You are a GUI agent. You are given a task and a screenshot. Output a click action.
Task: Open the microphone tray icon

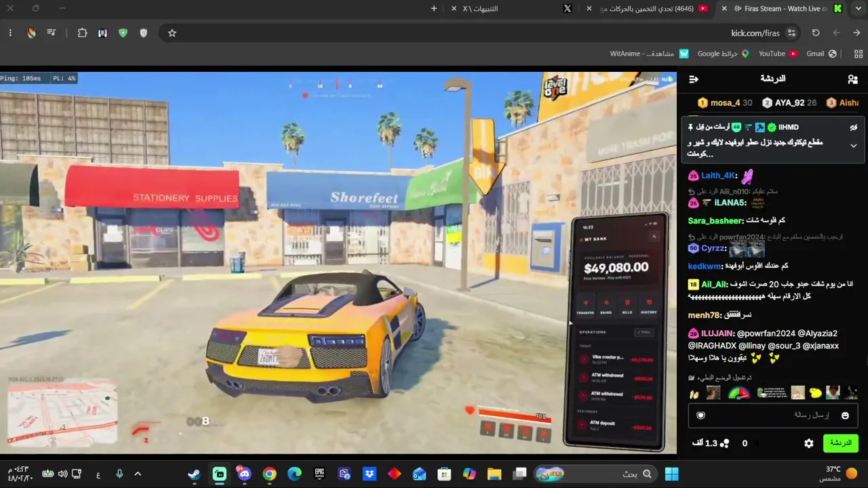(119, 474)
